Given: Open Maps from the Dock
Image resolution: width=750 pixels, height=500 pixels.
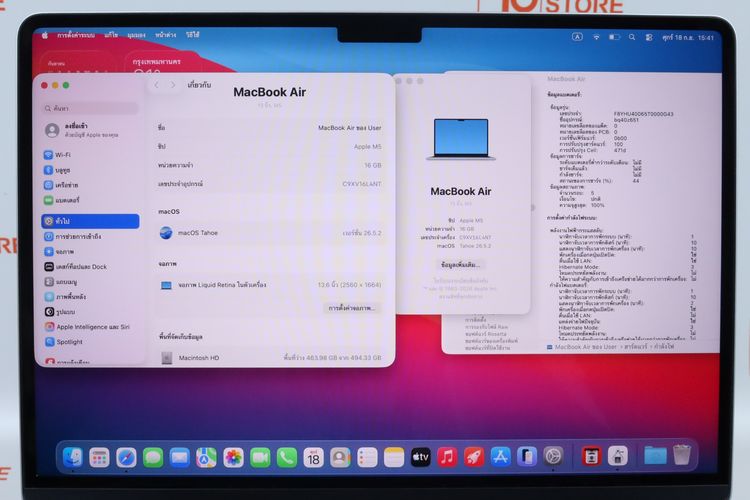Looking at the screenshot, I should tap(207, 457).
